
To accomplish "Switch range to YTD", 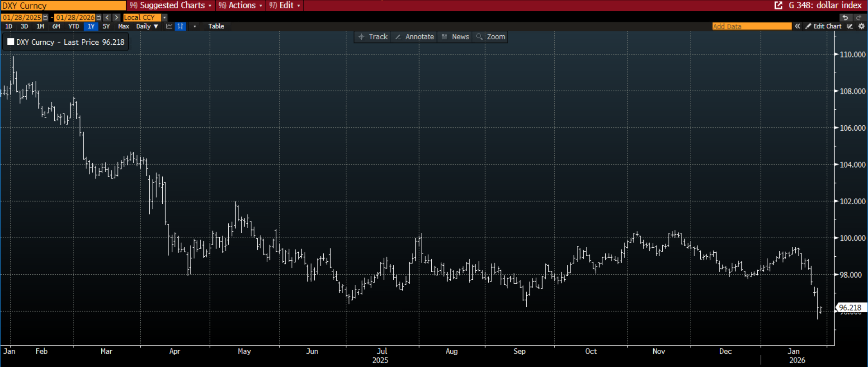I will pos(73,26).
